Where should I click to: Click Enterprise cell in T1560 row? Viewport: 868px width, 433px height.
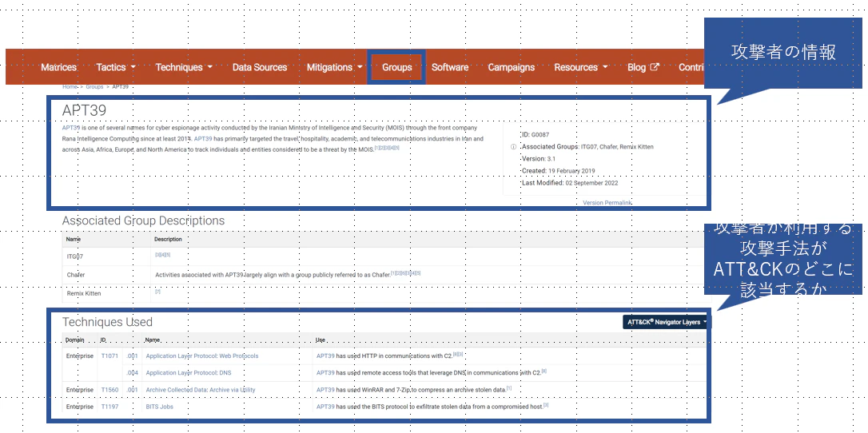pyautogui.click(x=80, y=390)
